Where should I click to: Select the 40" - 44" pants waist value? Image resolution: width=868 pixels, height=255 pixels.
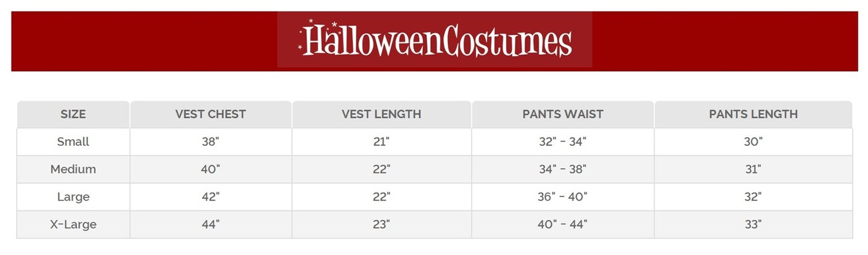point(562,224)
